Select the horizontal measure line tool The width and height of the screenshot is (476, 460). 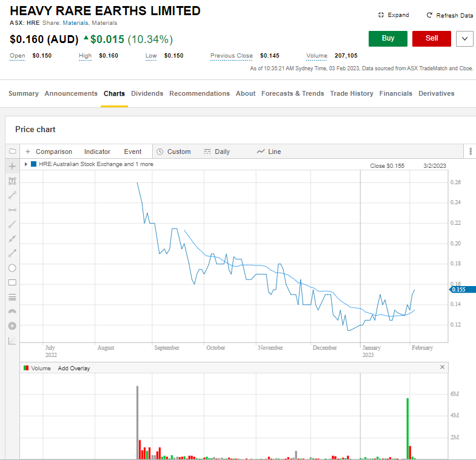12,210
